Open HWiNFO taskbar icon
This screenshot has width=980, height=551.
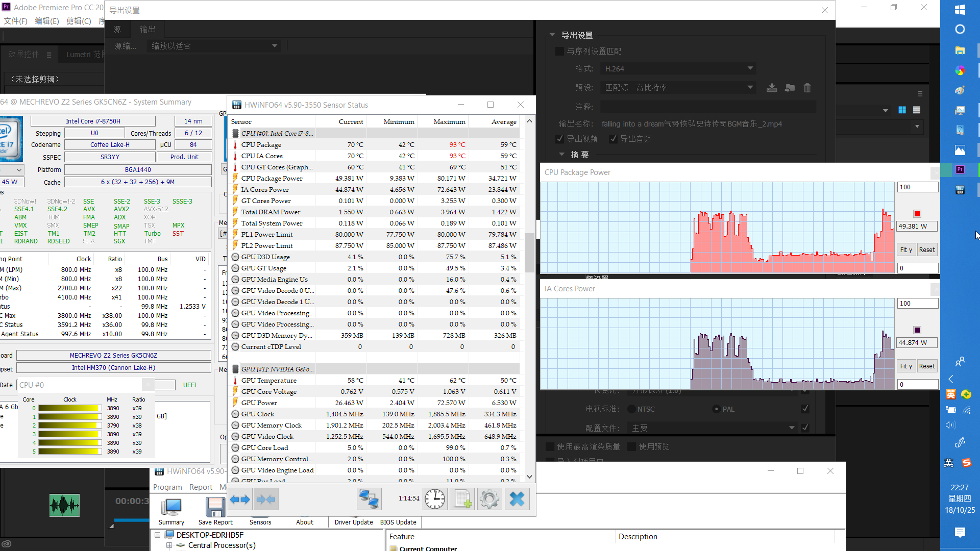pyautogui.click(x=960, y=190)
